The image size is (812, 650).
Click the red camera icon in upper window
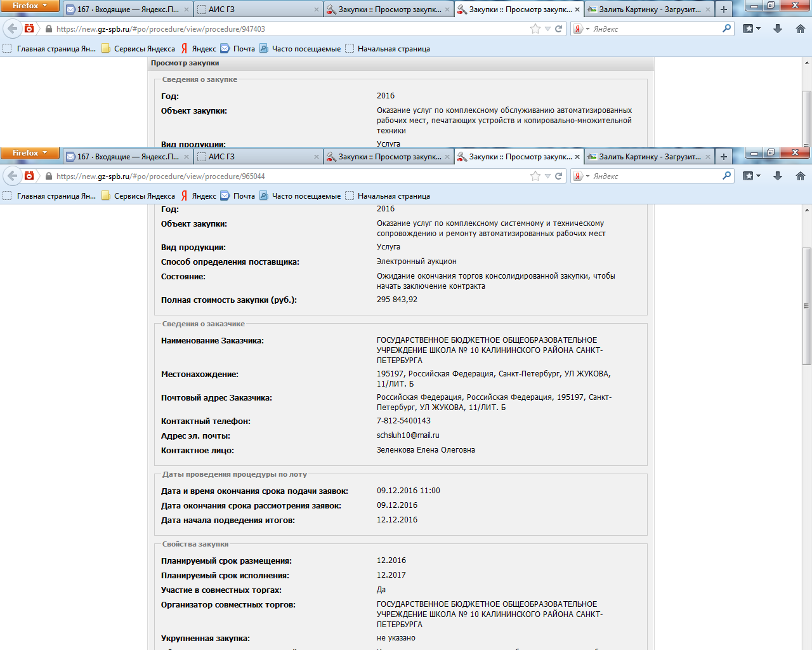click(x=29, y=29)
